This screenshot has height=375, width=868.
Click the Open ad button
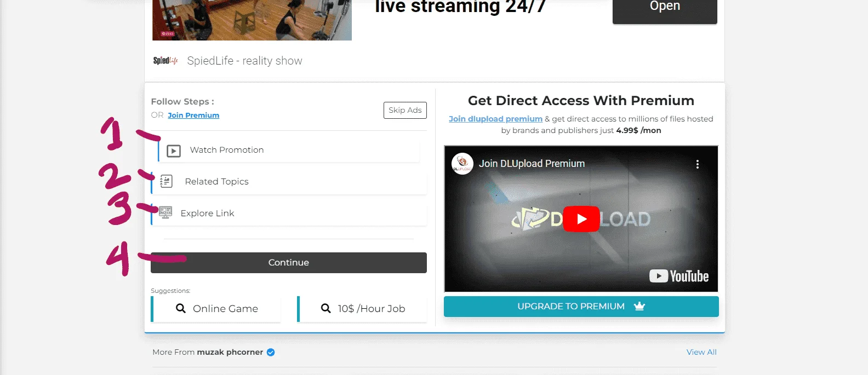click(x=665, y=11)
